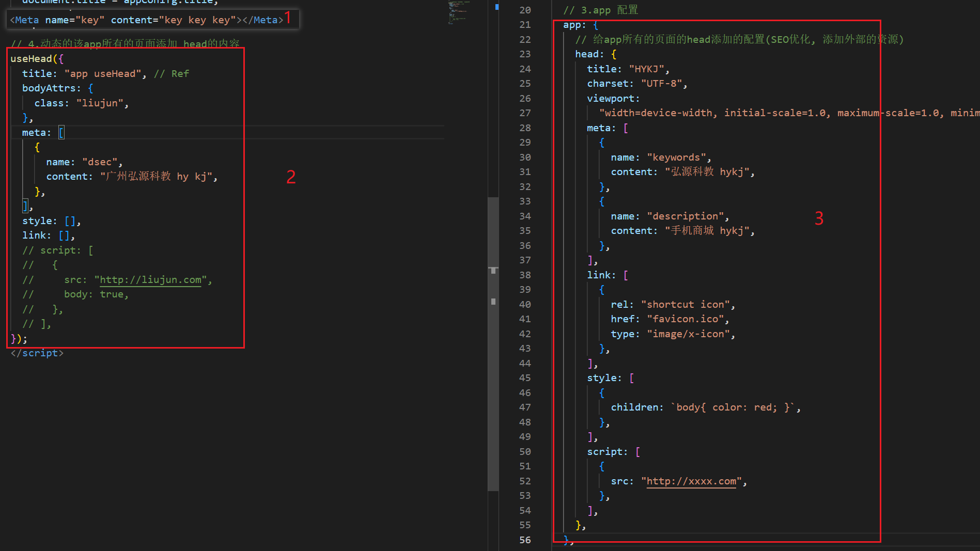This screenshot has height=551, width=980.
Task: Click the empty style: [] line in useHead
Action: (x=51, y=221)
